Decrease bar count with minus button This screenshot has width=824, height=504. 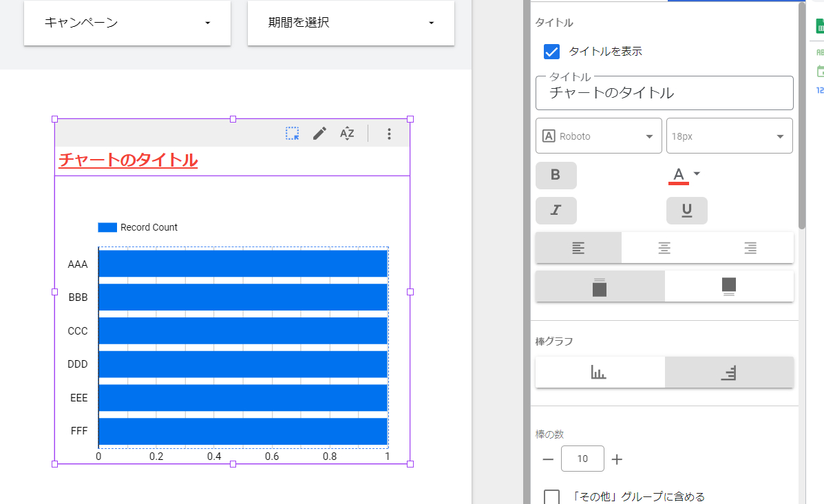(548, 459)
